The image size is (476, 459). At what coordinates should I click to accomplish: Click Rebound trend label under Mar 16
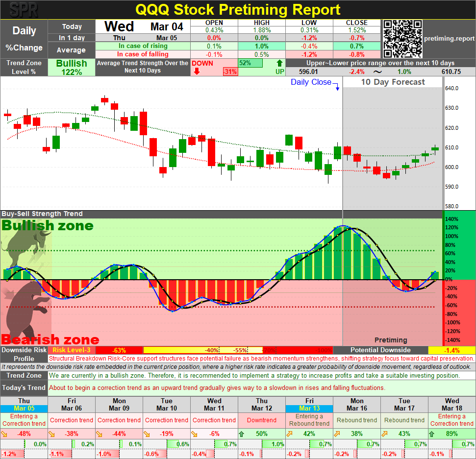357,420
